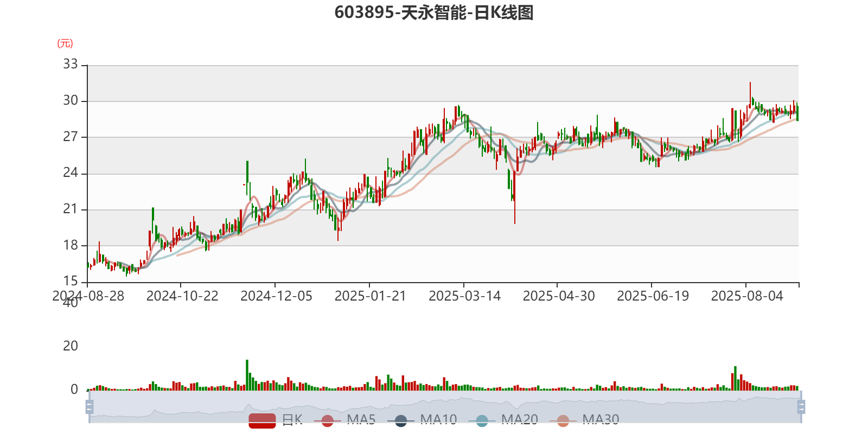Click the 2025-08-04 date axis label
Screen dimensions: 868x434
747,296
